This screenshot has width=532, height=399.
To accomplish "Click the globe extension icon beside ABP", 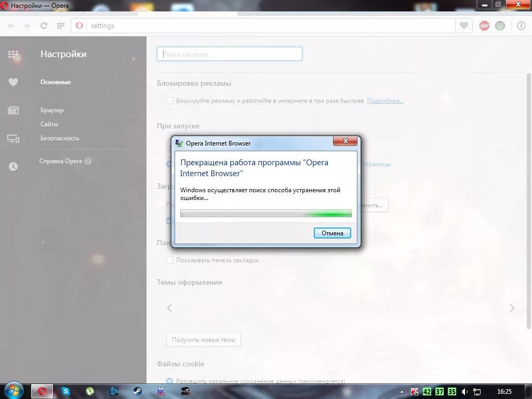I will pyautogui.click(x=500, y=25).
